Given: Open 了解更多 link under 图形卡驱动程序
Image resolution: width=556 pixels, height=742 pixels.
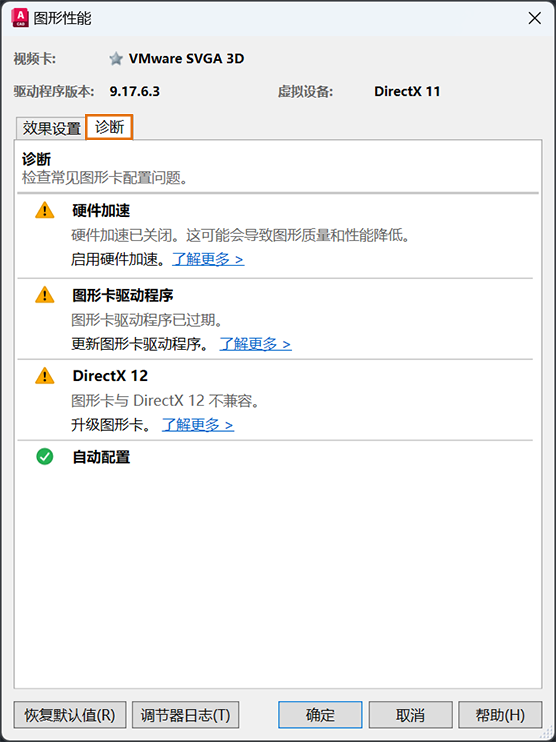Looking at the screenshot, I should click(256, 344).
